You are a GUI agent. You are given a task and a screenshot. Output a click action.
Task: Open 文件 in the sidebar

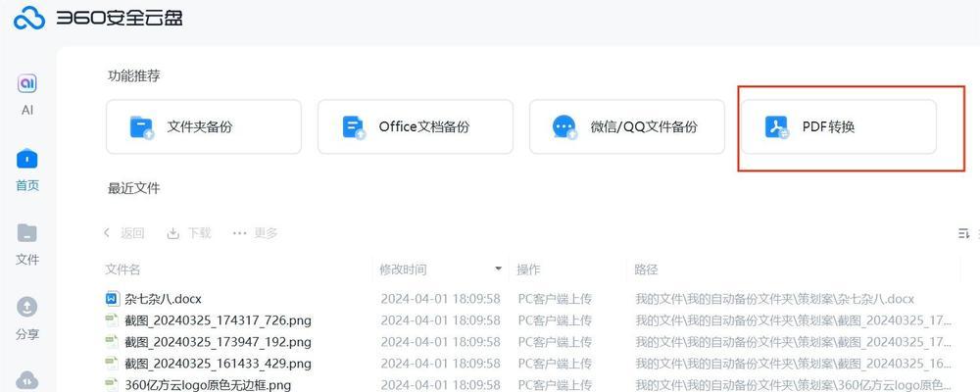click(26, 244)
